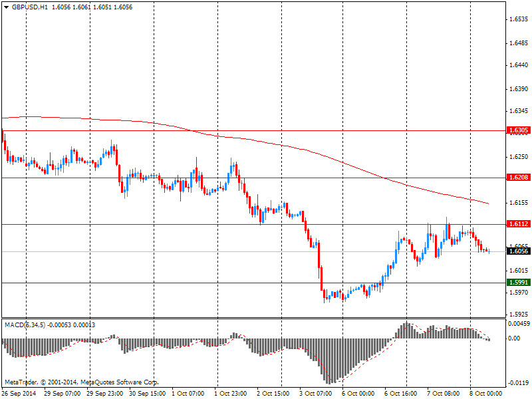
Task: Click the 1.6015 price scale value
Action: tap(519, 271)
